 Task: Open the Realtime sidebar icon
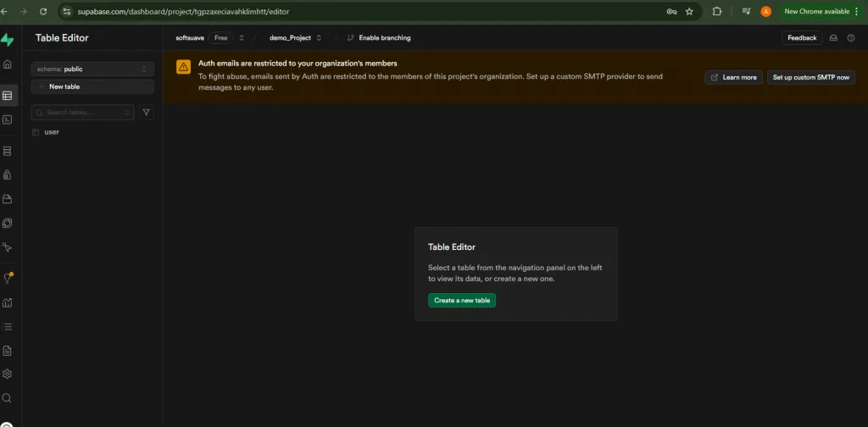coord(7,247)
